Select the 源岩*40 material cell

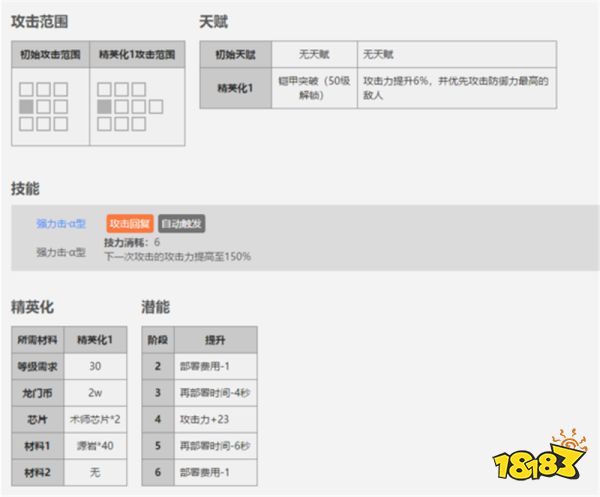[x=94, y=444]
